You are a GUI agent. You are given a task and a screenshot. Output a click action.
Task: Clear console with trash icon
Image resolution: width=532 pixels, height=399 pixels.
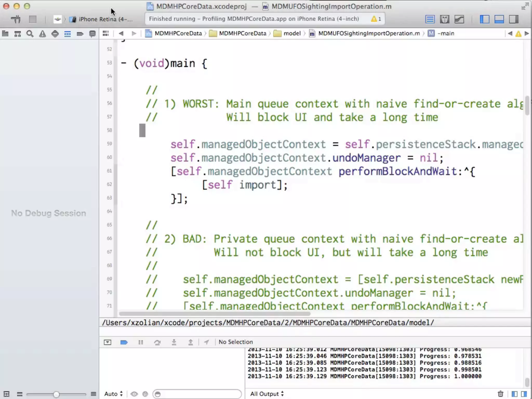[x=500, y=394]
